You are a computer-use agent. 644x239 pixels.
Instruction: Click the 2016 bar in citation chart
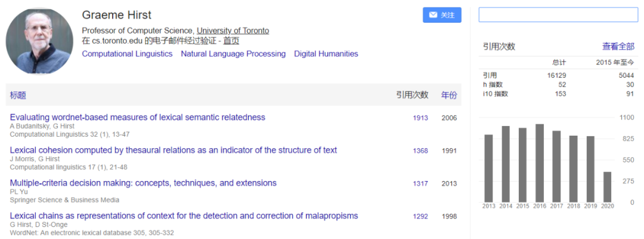click(x=540, y=163)
